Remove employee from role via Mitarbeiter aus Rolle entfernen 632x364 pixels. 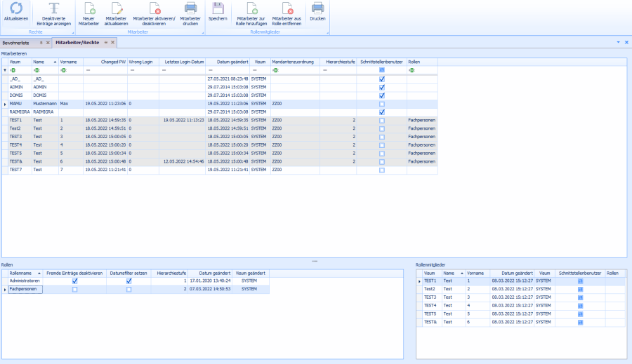pos(287,8)
